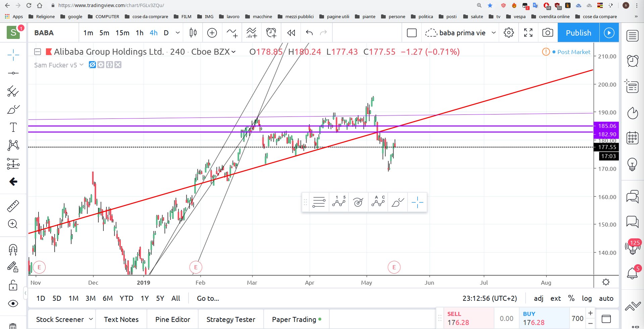Toggle magnet mode for drawings
This screenshot has width=644, height=329.
point(13,249)
